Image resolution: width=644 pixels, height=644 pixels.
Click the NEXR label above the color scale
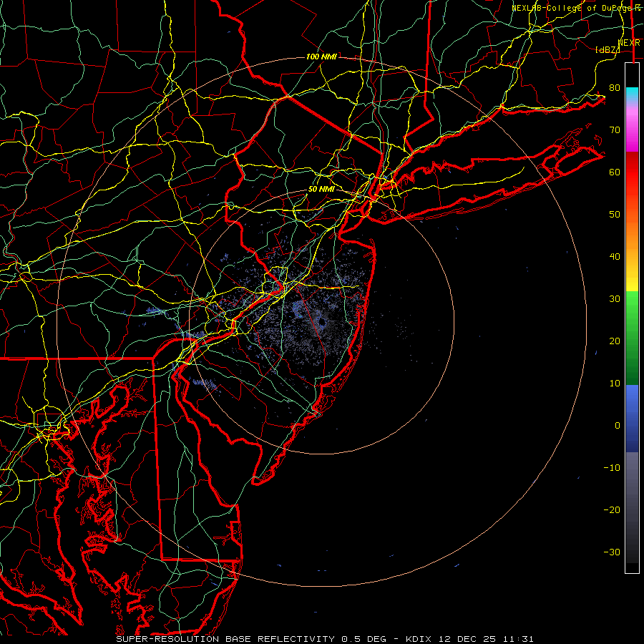(629, 43)
